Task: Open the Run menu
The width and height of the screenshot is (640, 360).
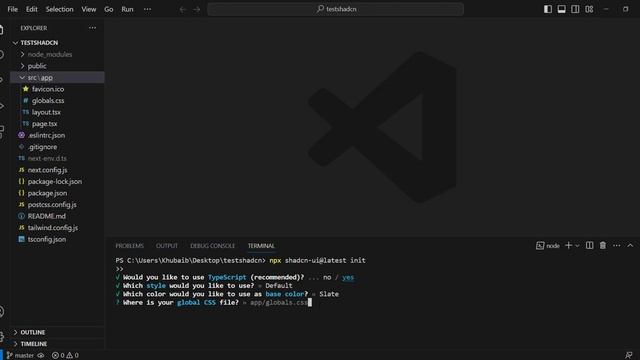Action: [x=127, y=9]
